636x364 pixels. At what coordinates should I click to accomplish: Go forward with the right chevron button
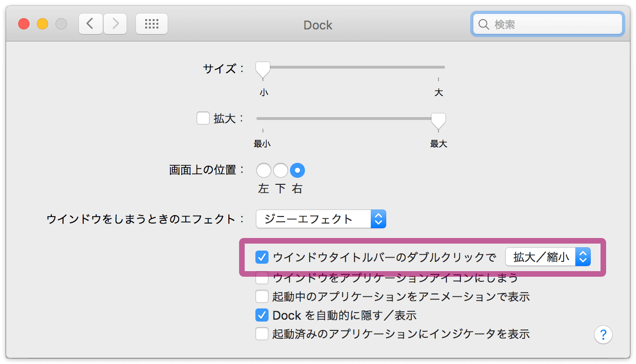click(x=115, y=24)
